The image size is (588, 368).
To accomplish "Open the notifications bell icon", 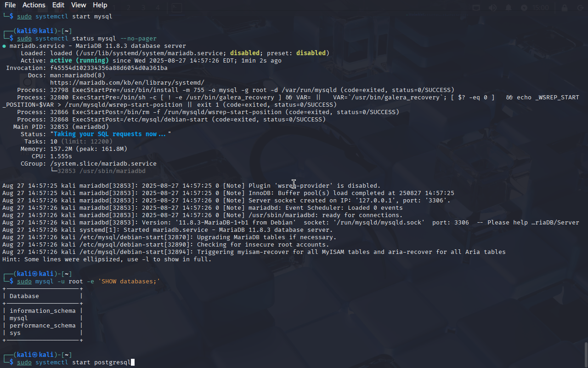I will (509, 8).
